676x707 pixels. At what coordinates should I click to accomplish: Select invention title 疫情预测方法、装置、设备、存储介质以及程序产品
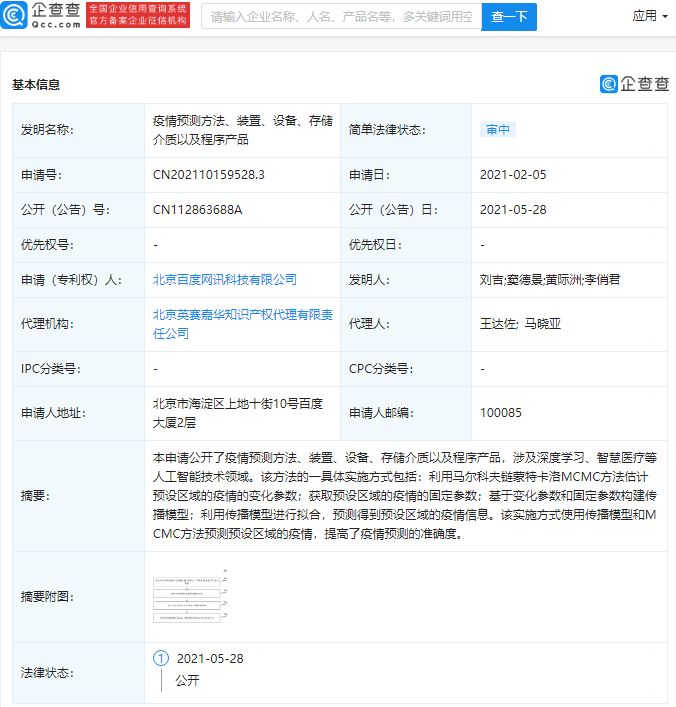click(x=243, y=130)
